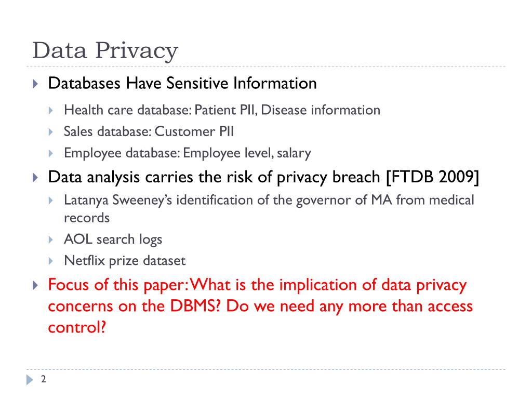Click bullet arrow beside Health care database
This screenshot has width=532, height=399.
coord(51,110)
